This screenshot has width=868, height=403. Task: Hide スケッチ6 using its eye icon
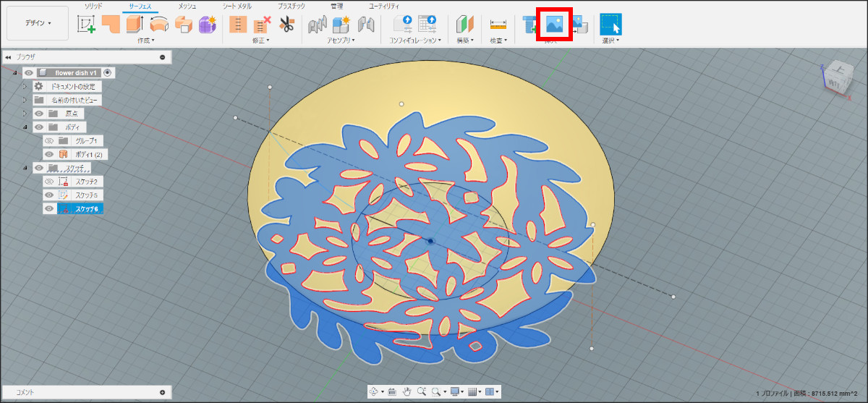[49, 208]
